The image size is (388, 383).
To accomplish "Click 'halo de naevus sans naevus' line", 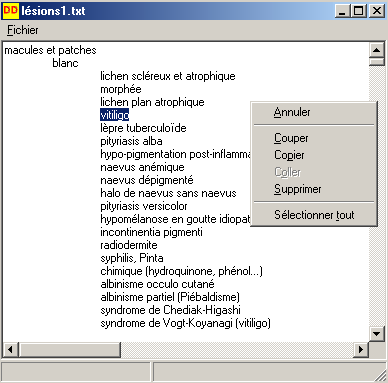I will pos(168,193).
